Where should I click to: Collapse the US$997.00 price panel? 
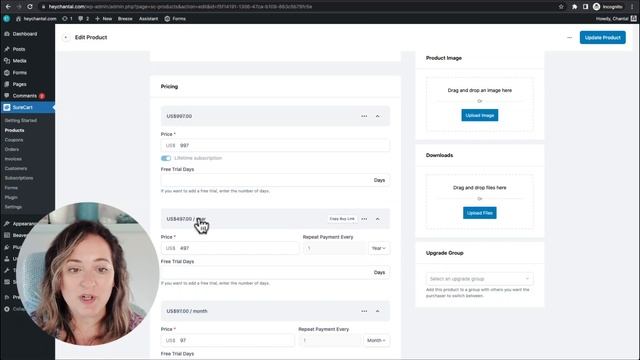tap(378, 116)
